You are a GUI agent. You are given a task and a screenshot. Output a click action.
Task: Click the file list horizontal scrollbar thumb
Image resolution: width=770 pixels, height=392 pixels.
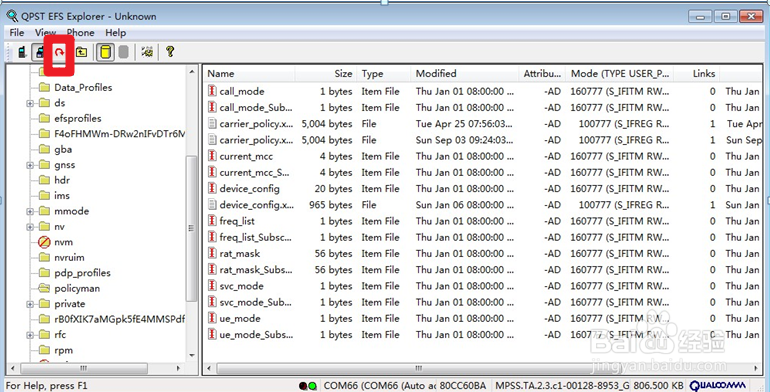420,368
